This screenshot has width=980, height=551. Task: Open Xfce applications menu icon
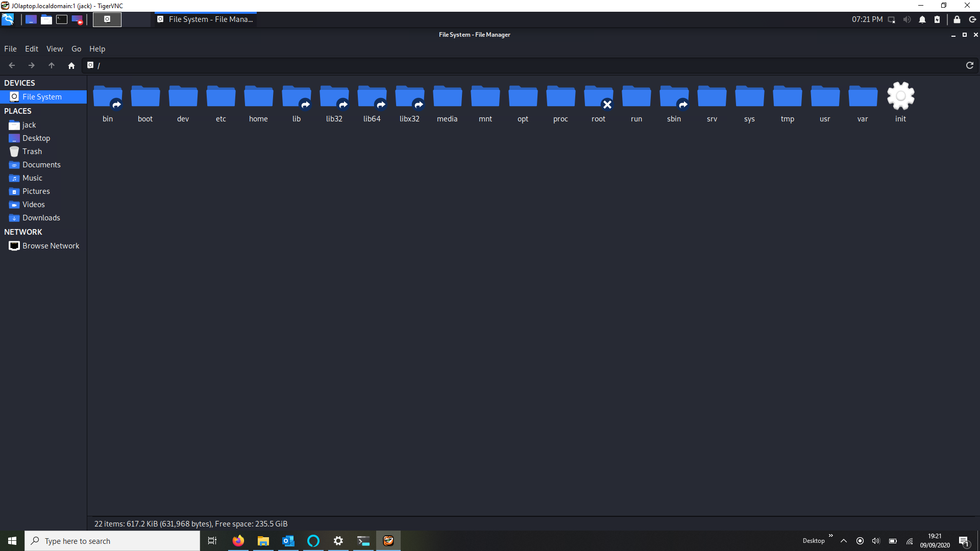tap(8, 19)
